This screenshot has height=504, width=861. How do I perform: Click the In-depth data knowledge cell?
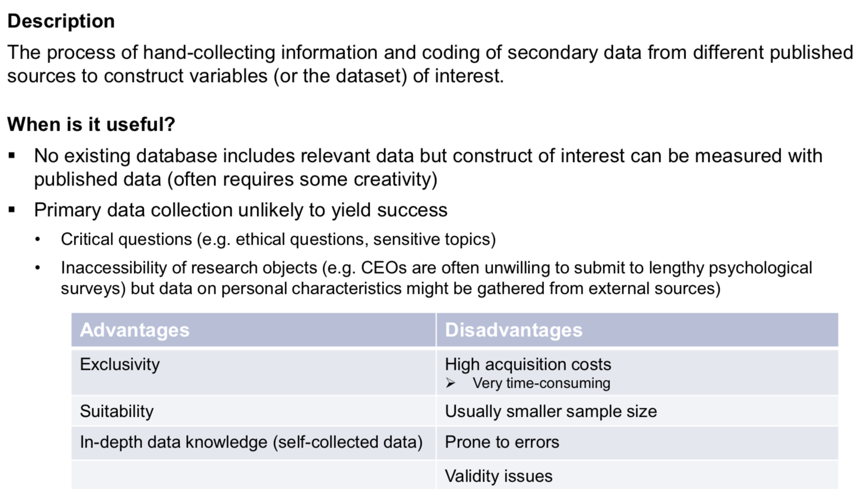[x=251, y=442]
